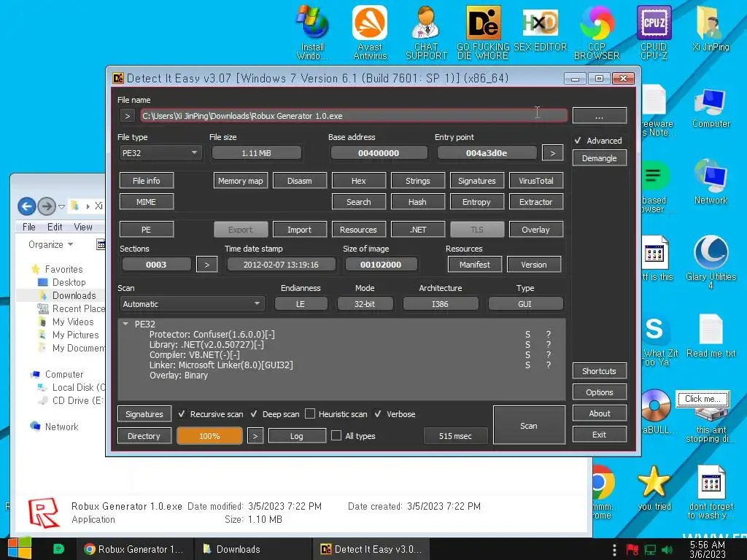Viewport: 747px width, 560px height.
Task: Open the CCP BROWSER desktop icon
Action: 597,32
